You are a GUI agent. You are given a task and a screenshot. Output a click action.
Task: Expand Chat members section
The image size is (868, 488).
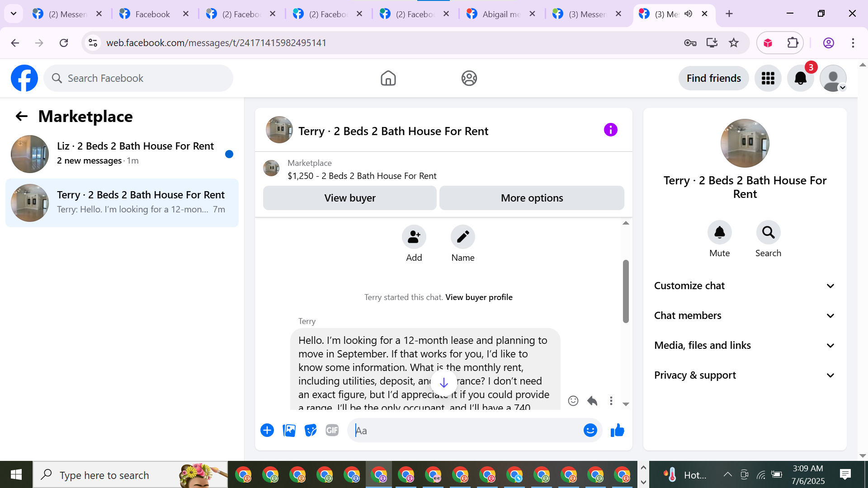744,316
